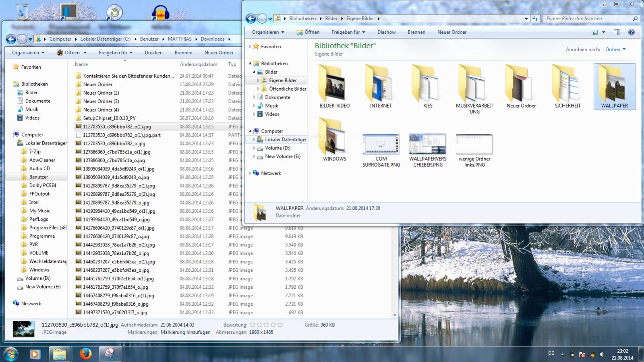Open the Freigeben für menu in pictures window
Screen dimensions: 644x362
(348, 32)
